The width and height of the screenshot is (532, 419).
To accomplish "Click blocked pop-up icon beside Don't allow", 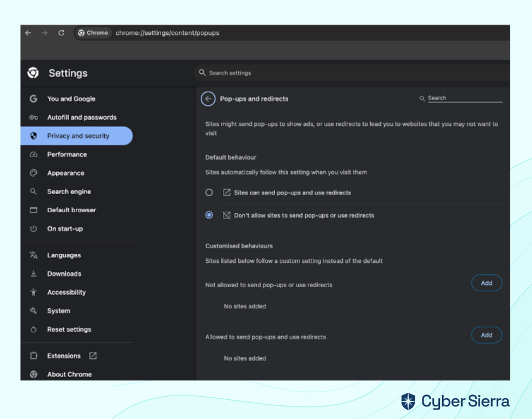I will (226, 216).
